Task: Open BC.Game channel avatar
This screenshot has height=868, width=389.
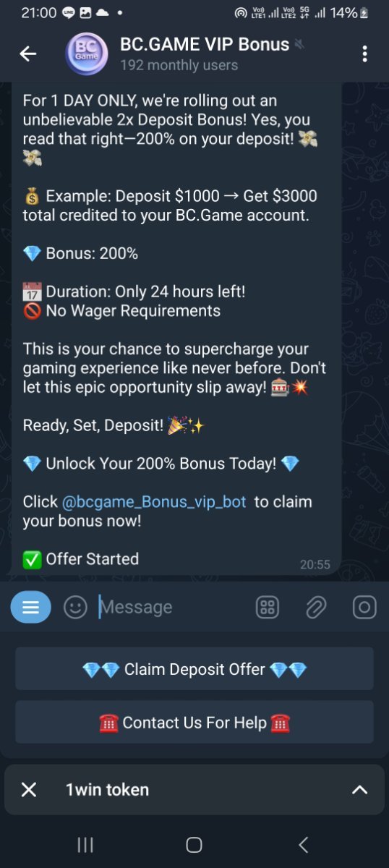Action: [87, 54]
